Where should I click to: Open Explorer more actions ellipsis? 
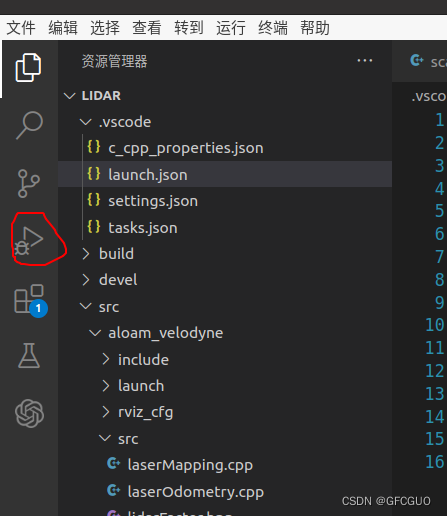[365, 61]
